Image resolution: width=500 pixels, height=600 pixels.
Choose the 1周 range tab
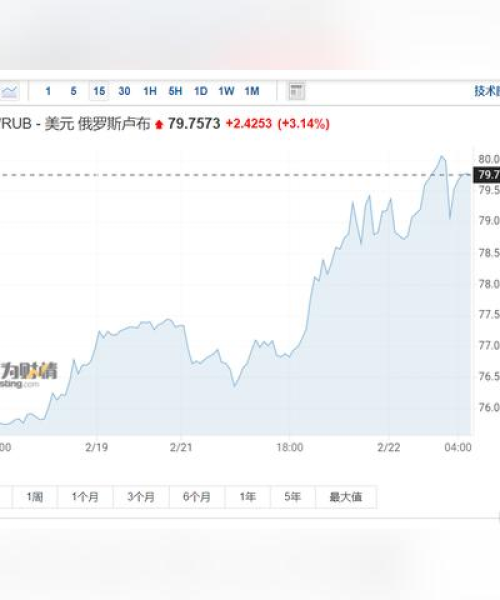click(35, 497)
